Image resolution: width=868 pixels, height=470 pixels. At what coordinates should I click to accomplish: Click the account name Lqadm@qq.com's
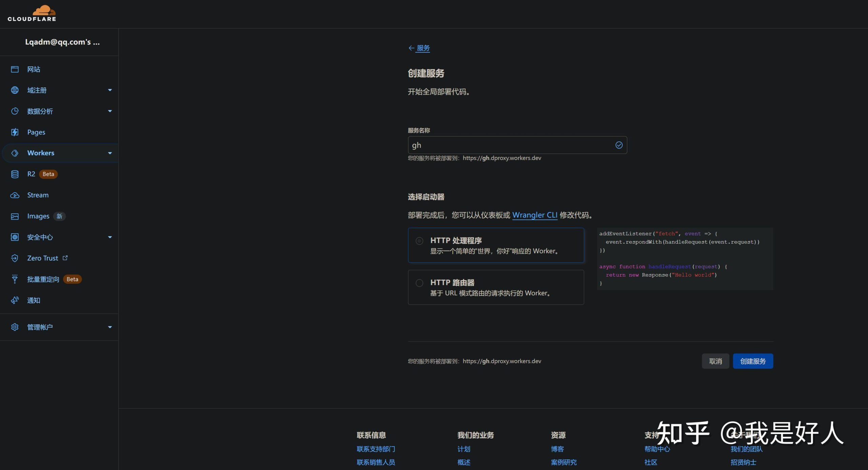pyautogui.click(x=62, y=42)
